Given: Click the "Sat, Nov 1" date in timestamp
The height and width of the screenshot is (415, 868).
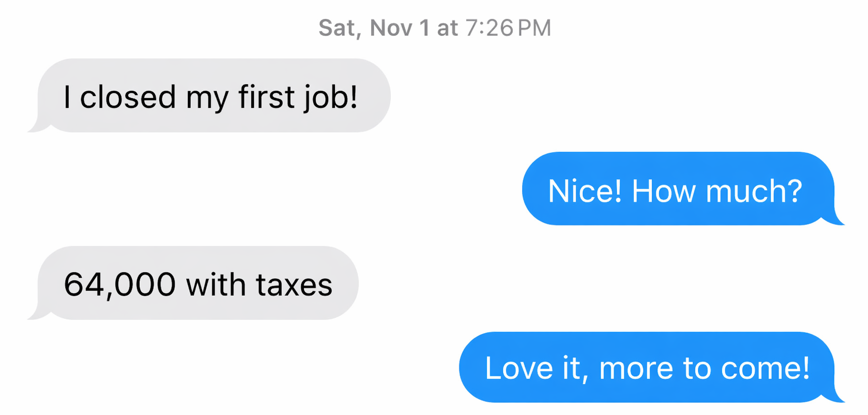Looking at the screenshot, I should click(x=374, y=28).
